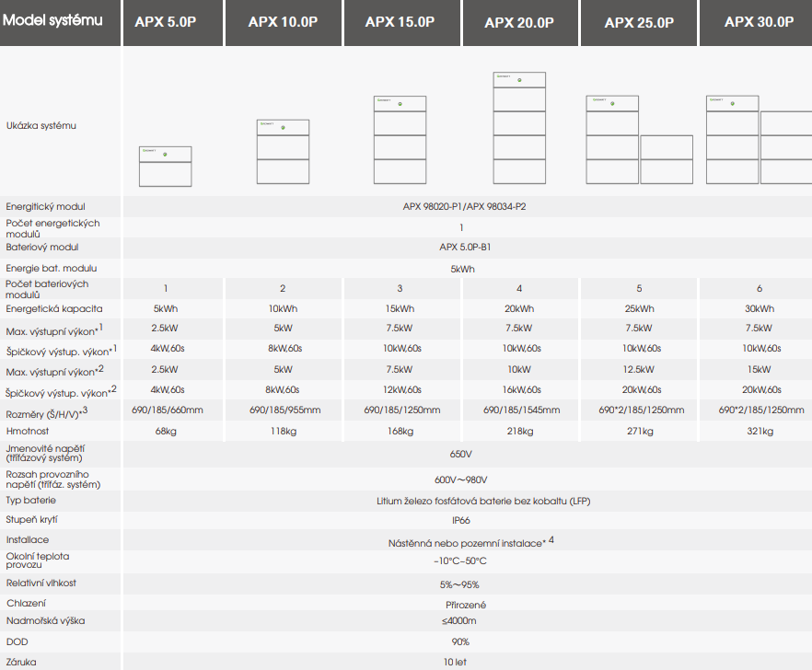The width and height of the screenshot is (812, 670).
Task: Click the Hmotnost row label
Action: (28, 431)
